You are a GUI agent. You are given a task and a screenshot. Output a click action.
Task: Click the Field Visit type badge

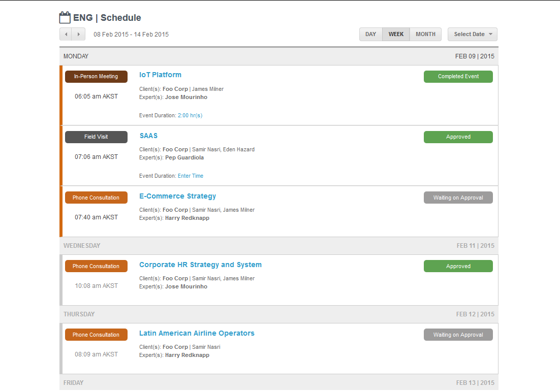coord(96,137)
